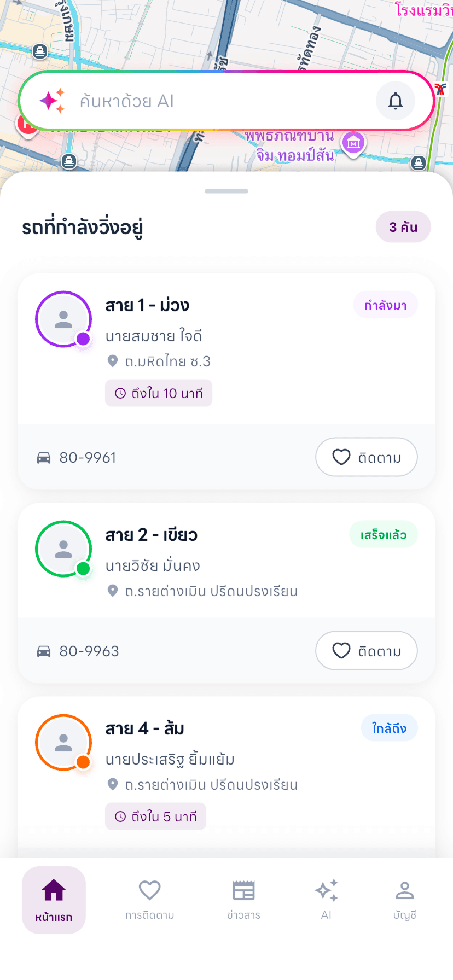This screenshot has width=453, height=980.
Task: Select the museum marker on map
Action: pyautogui.click(x=353, y=143)
